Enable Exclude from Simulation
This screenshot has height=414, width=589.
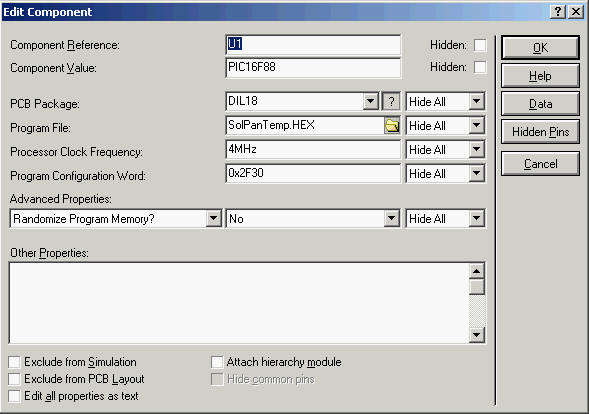14,362
